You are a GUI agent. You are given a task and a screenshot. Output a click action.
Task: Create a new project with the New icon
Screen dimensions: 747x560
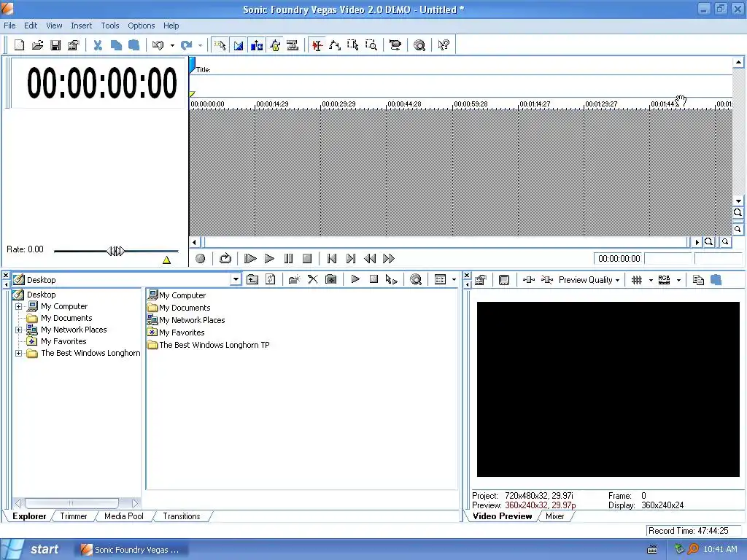(19, 45)
